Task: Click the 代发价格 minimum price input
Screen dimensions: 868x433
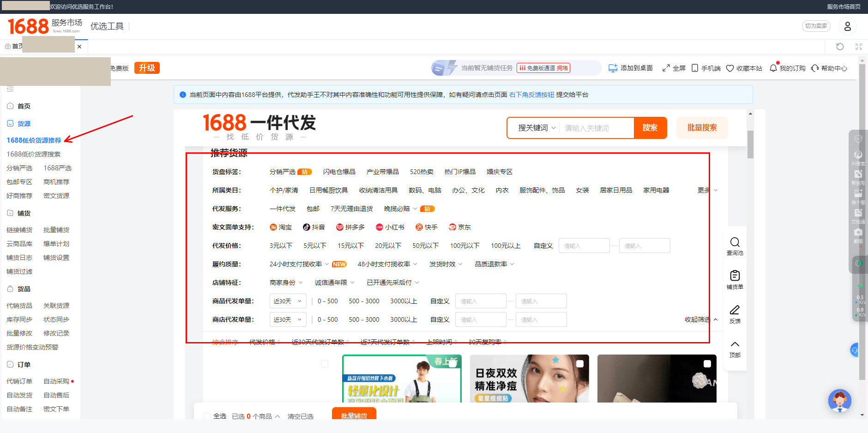Action: pos(584,246)
